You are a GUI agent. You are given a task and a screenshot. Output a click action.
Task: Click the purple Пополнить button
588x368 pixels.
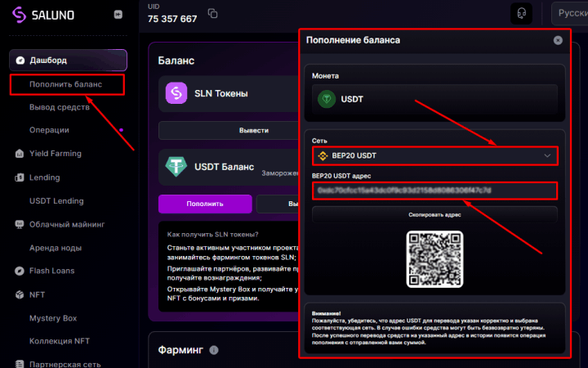[205, 204]
